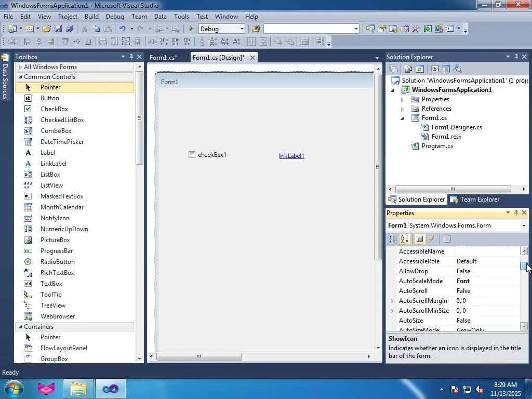Screen dimensions: 532x399
Task: Collapse the Form1.cs node in Solution Explorer
Action: [402, 118]
